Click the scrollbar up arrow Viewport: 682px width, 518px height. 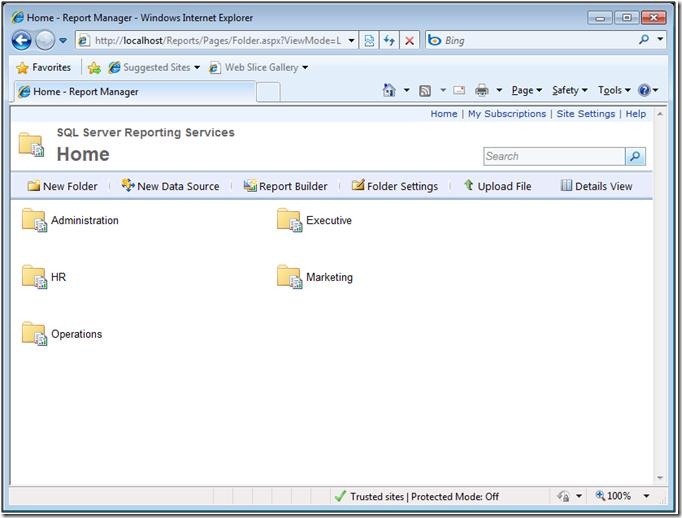tap(660, 114)
